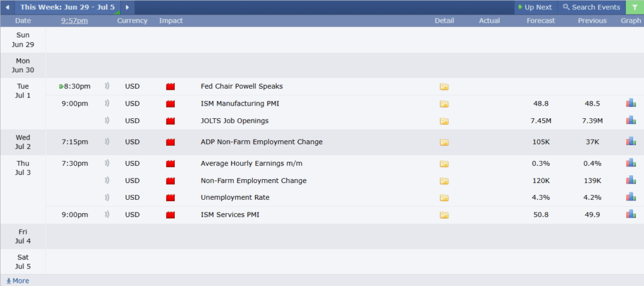Toggle alert bell for Fed Chair Powell Speaks
This screenshot has width=644, height=286.
[x=107, y=86]
